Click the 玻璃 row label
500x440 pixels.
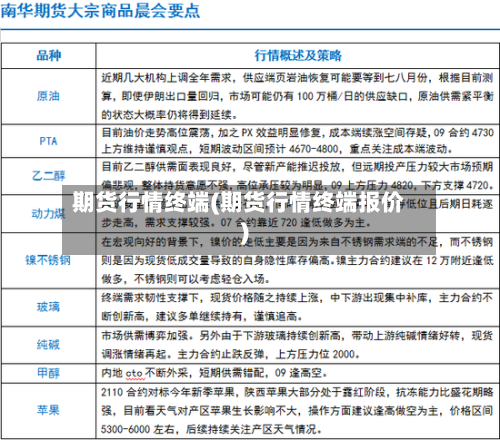pyautogui.click(x=48, y=307)
